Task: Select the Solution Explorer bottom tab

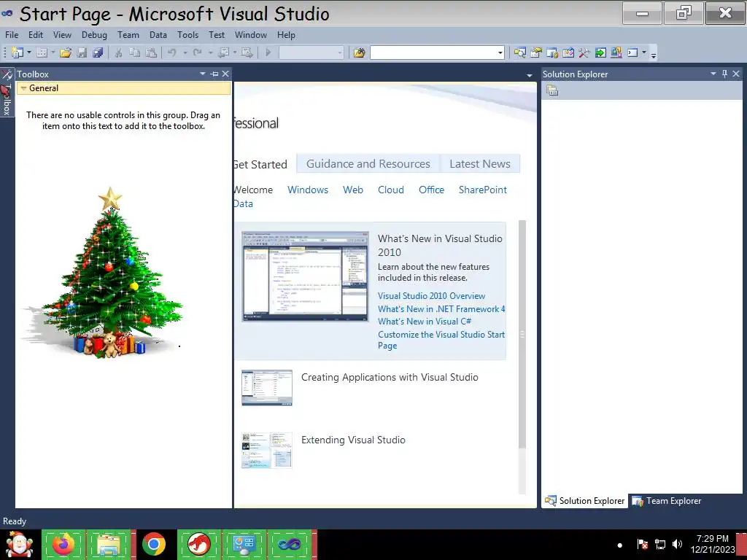Action: (585, 501)
